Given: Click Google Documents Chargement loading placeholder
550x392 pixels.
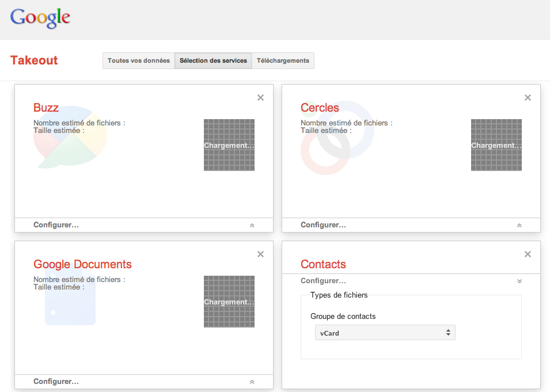Looking at the screenshot, I should (x=229, y=302).
